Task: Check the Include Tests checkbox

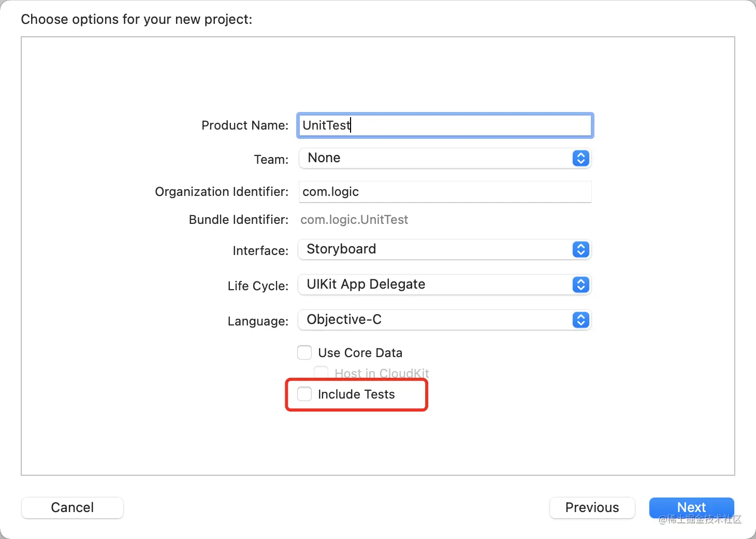Action: (x=304, y=394)
